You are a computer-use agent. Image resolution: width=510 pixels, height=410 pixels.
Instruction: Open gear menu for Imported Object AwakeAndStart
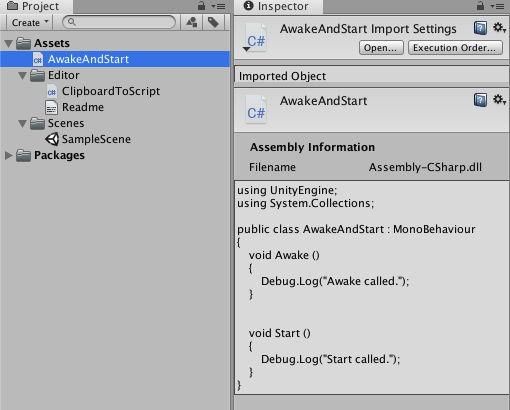click(499, 99)
